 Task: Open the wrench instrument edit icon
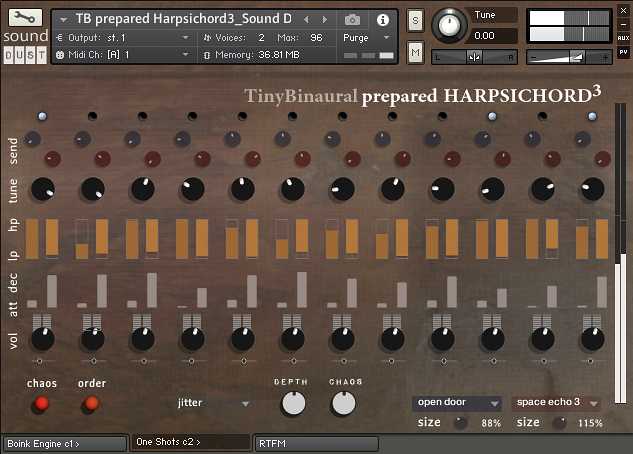[25, 17]
